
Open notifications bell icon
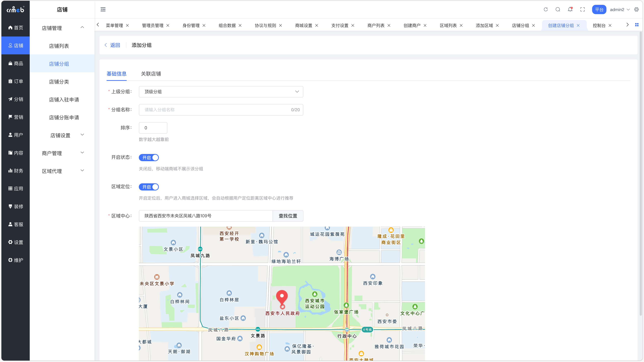click(x=570, y=9)
